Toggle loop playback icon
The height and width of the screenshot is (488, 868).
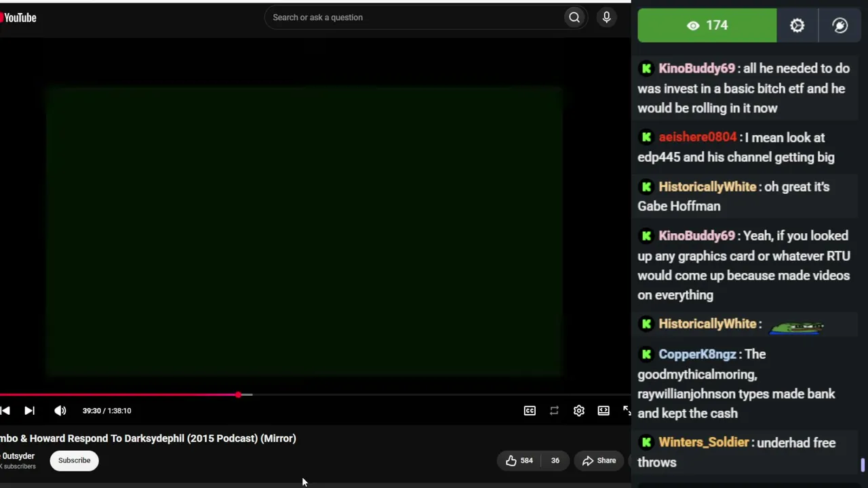(554, 411)
